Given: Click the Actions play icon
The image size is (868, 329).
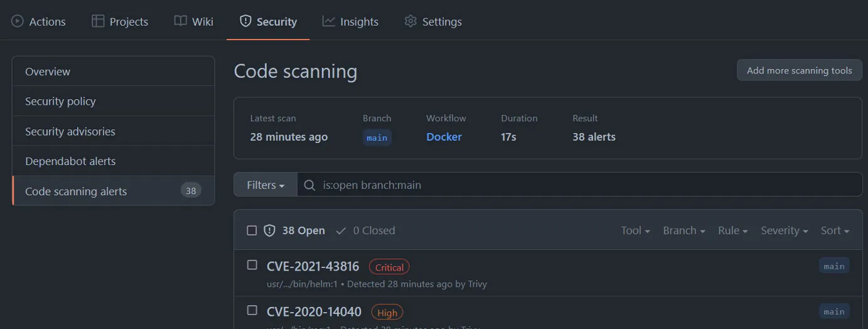Looking at the screenshot, I should coord(18,21).
